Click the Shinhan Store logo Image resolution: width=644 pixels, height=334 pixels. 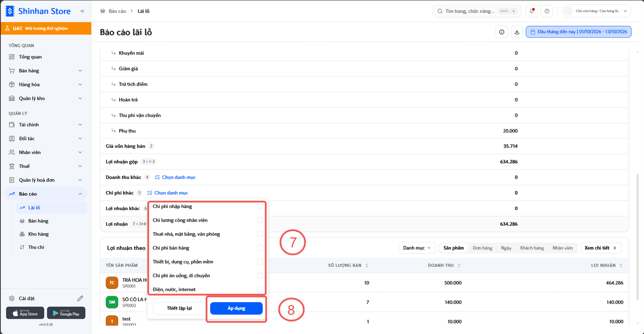tap(39, 11)
